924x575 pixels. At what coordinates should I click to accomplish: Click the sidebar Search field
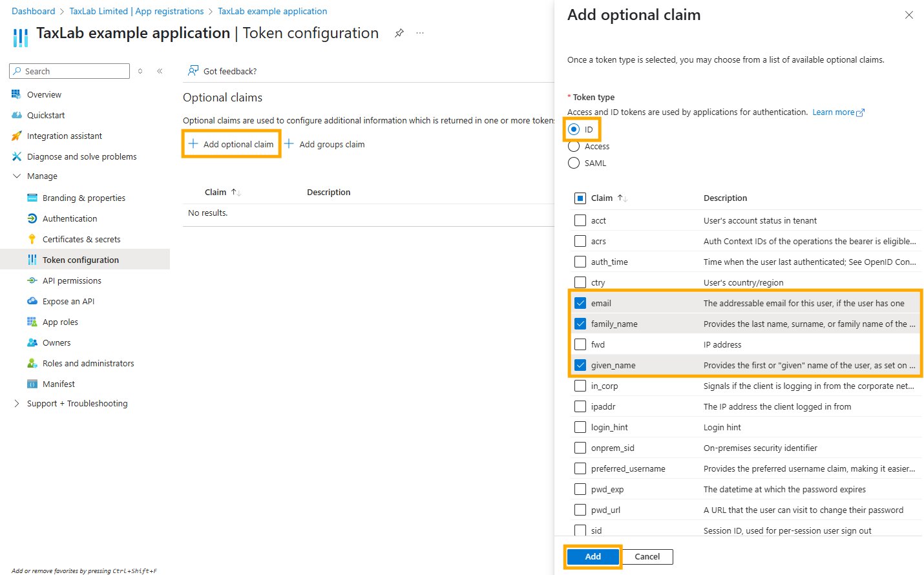70,71
